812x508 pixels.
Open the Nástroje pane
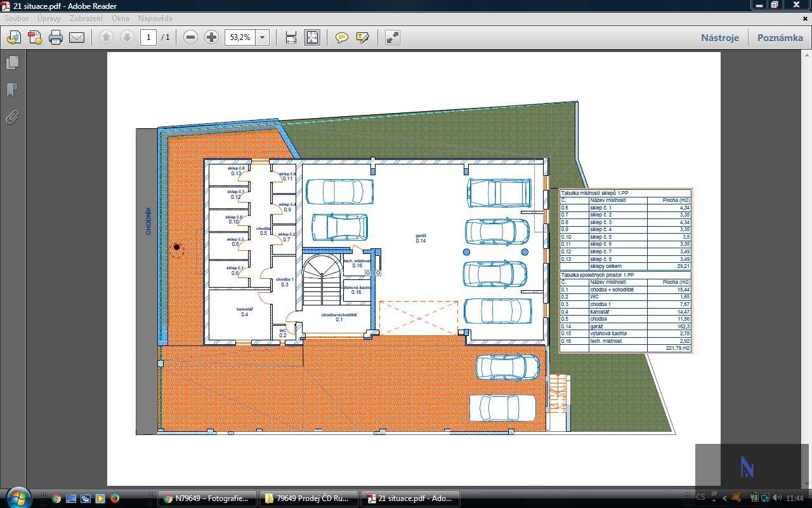pos(719,37)
